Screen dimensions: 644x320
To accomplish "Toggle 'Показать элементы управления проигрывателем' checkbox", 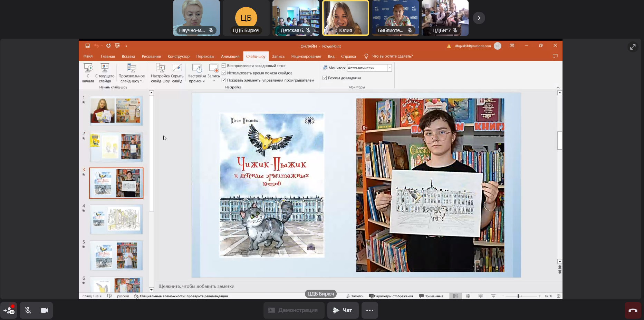I will (223, 80).
